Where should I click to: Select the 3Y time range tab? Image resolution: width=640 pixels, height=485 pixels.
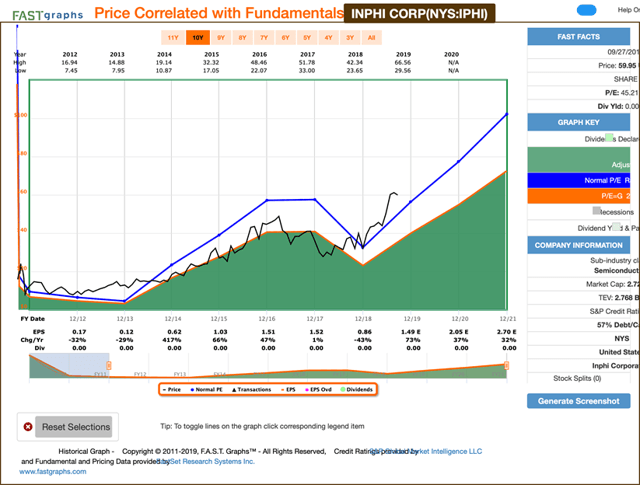350,38
